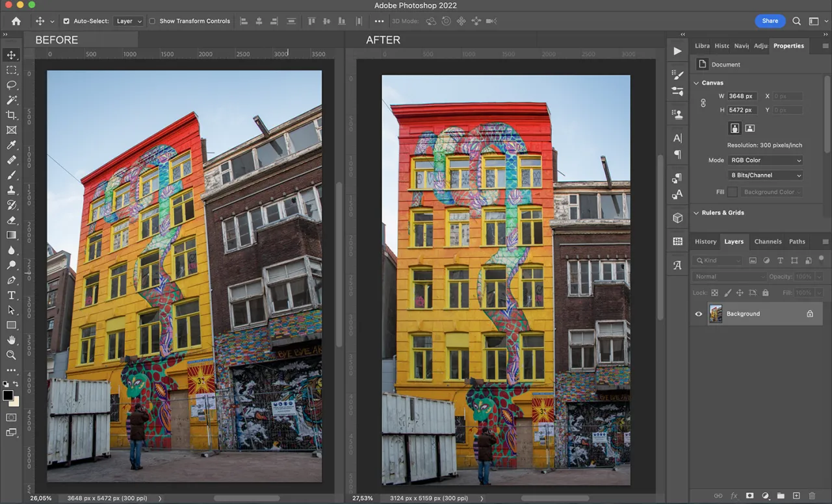Switch to the Channels tab
This screenshot has height=504, width=832.
pyautogui.click(x=768, y=241)
